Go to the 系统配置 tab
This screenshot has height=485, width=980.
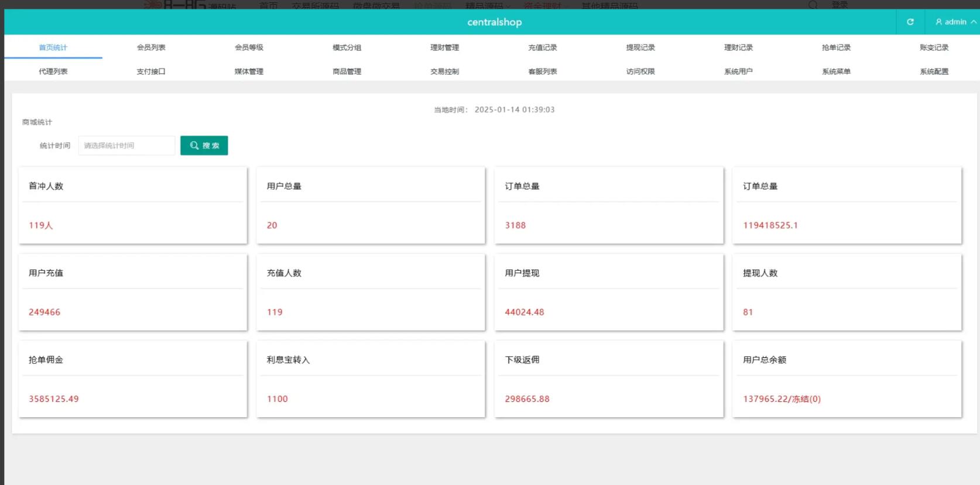(x=934, y=71)
